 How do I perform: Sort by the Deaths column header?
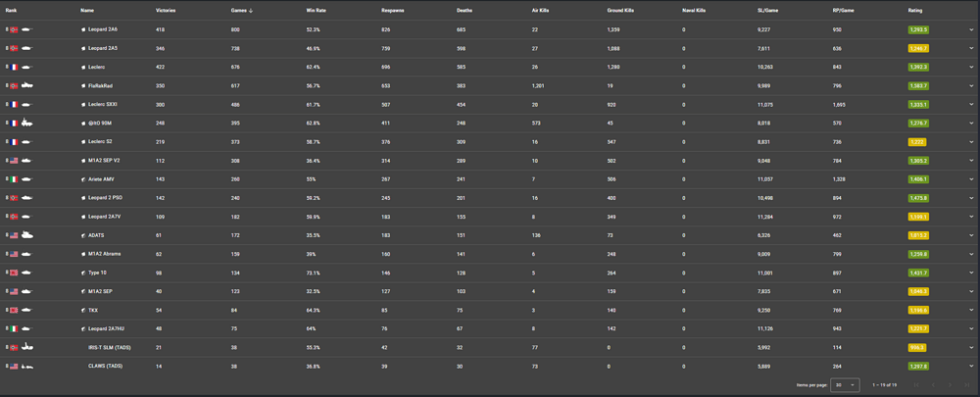pyautogui.click(x=465, y=11)
